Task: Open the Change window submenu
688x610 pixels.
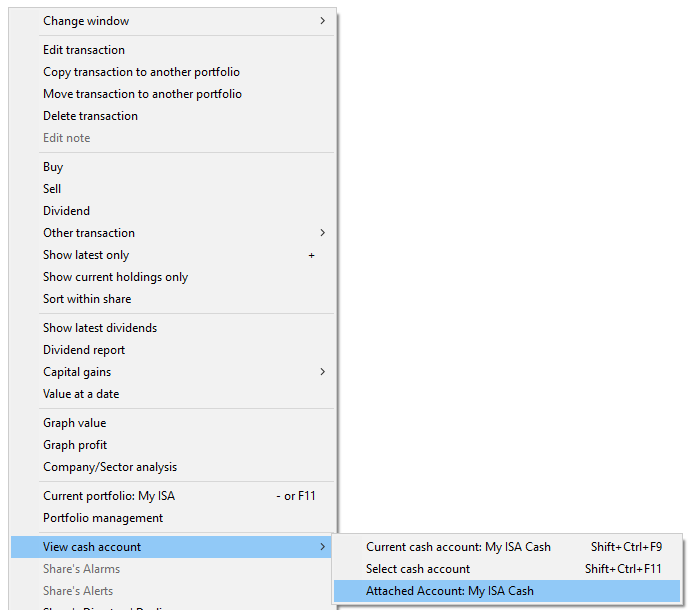Action: (x=86, y=21)
